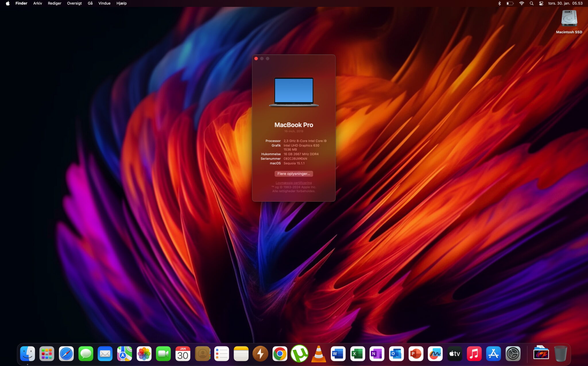The width and height of the screenshot is (588, 366).
Task: Open the Apple menu
Action: coord(8,3)
